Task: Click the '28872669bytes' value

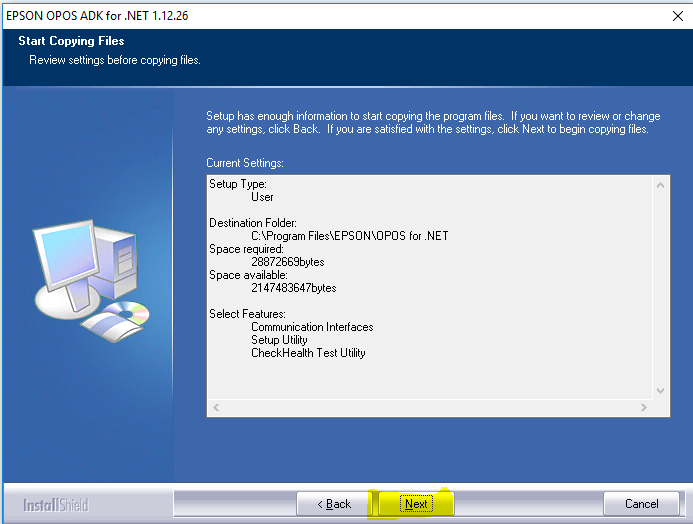Action: coord(288,262)
